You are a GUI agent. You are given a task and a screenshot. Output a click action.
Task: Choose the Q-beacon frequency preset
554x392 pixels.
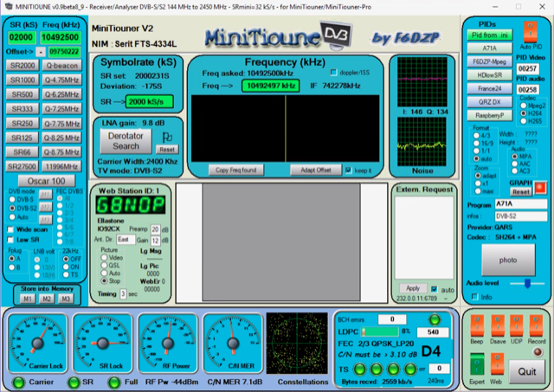click(x=61, y=66)
